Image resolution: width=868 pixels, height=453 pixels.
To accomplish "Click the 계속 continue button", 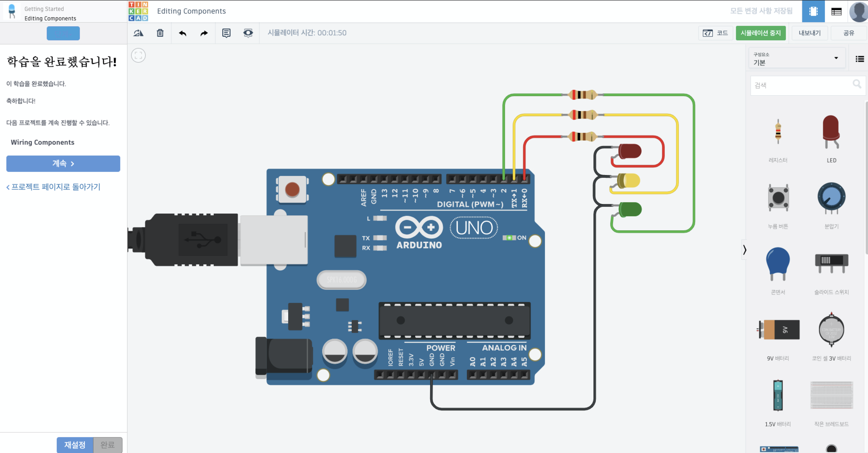I will (x=63, y=164).
